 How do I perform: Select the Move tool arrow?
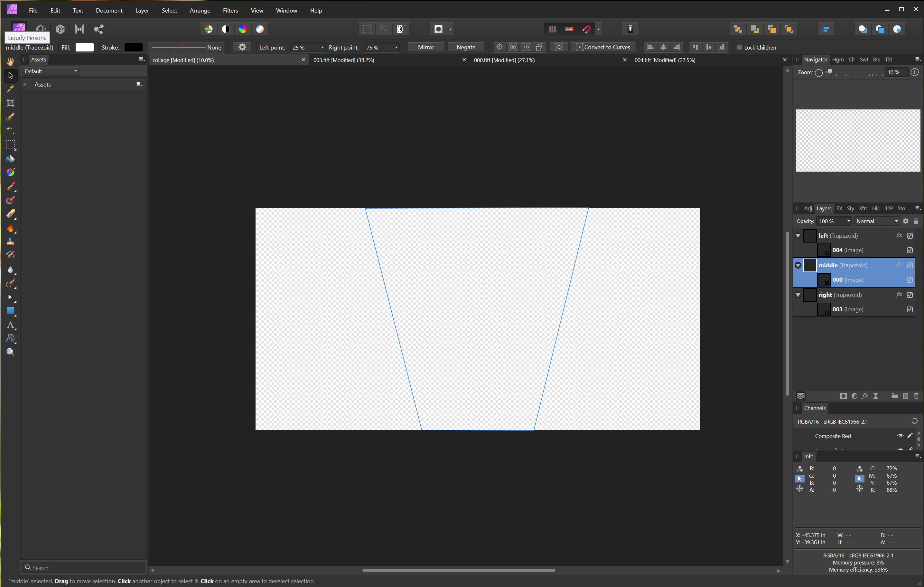coord(10,76)
